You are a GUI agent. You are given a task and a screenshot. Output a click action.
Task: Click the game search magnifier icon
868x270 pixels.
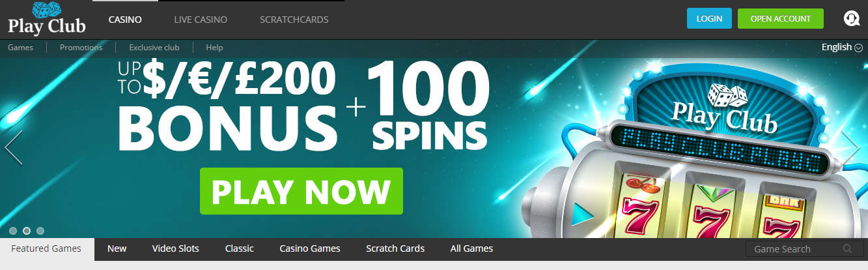click(847, 248)
